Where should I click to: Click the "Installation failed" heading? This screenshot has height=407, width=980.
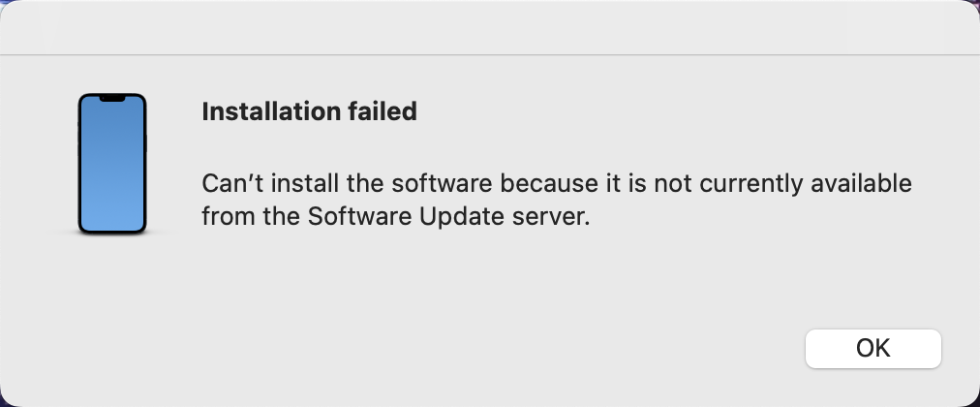click(309, 111)
